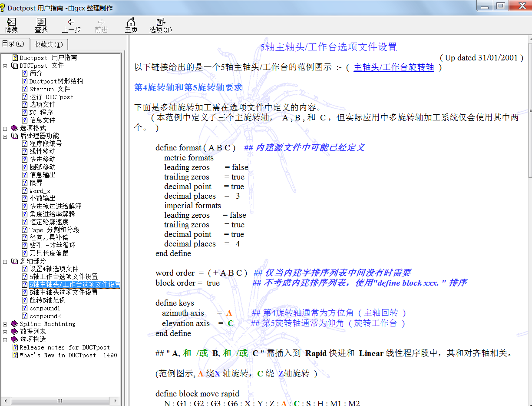
Task: Open the 钻孔 -攻丝循环 topic
Action: 53,246
